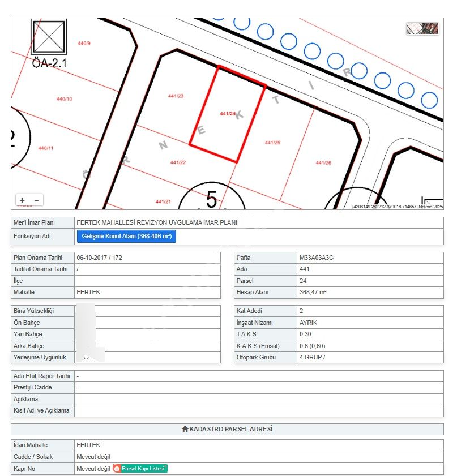
Task: Click the Pafta value M33A03A3C cell
Action: click(x=370, y=258)
